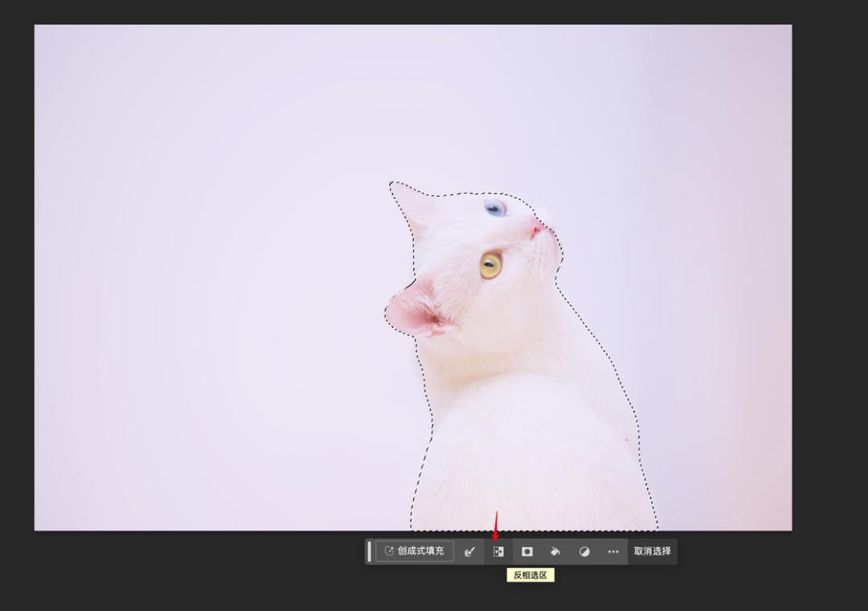Screen dimensions: 868x611
Task: Click the 创成式填充 generative fill button
Action: tap(415, 552)
